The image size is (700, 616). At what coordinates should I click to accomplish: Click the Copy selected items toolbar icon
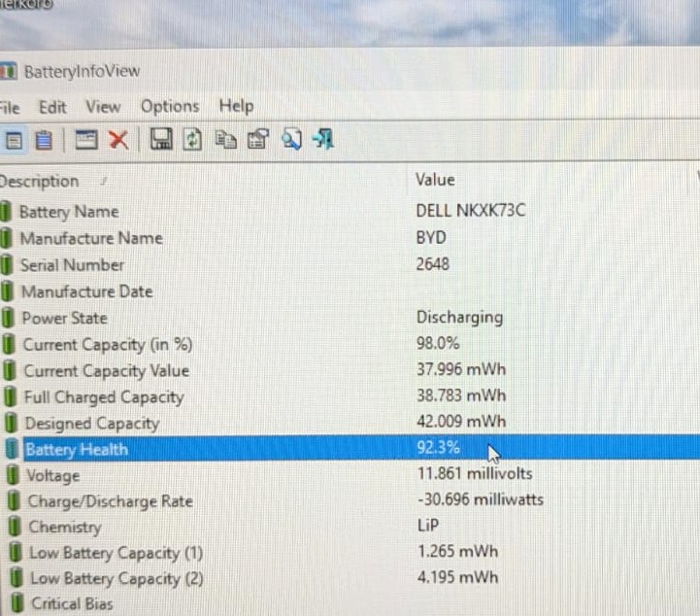226,139
